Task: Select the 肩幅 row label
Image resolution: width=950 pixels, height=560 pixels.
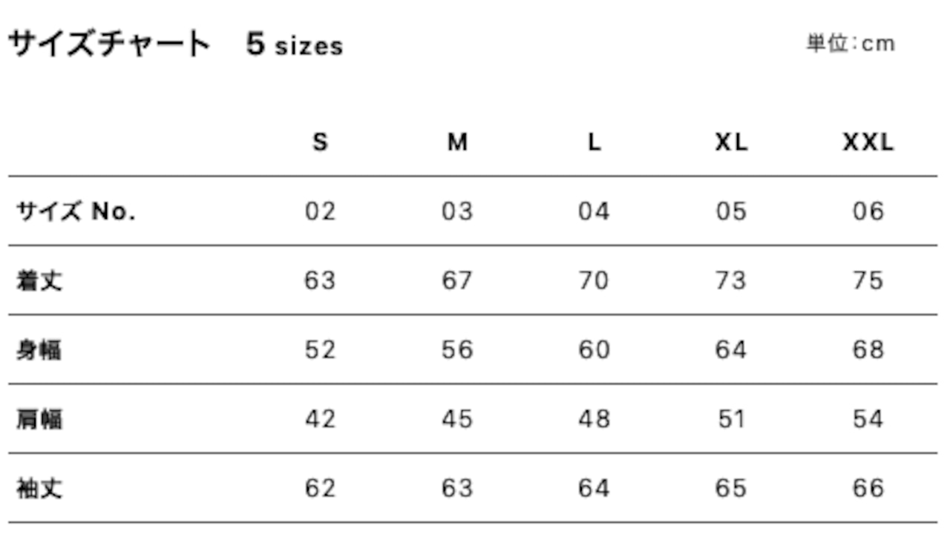Action: pyautogui.click(x=39, y=420)
